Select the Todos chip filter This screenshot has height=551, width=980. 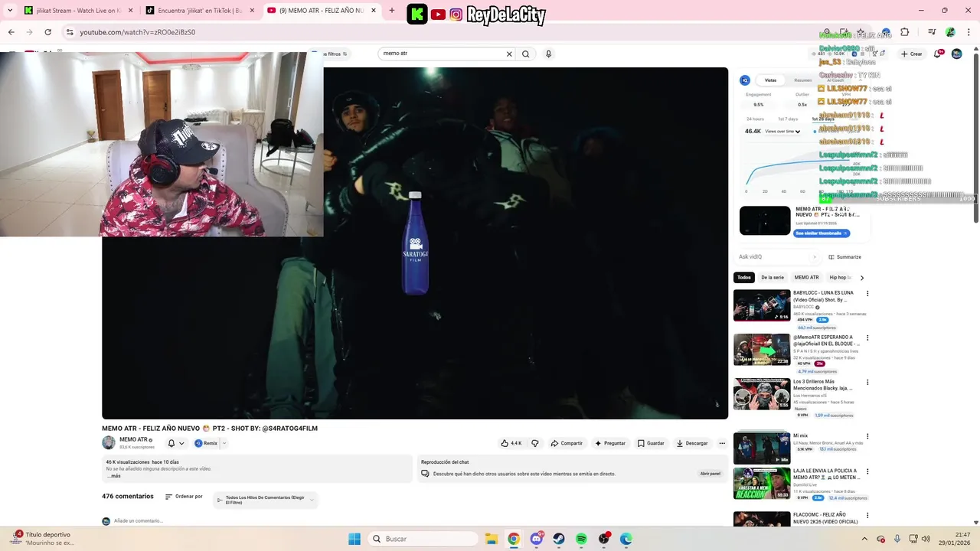point(744,278)
